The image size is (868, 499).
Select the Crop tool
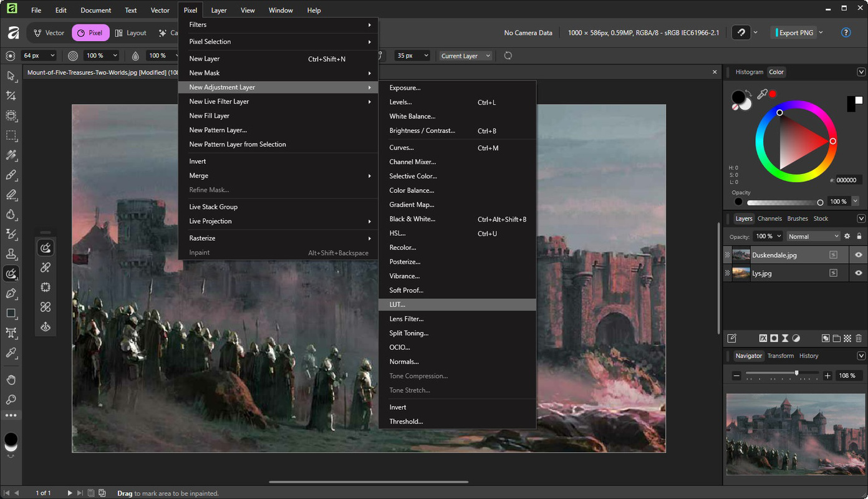(11, 95)
